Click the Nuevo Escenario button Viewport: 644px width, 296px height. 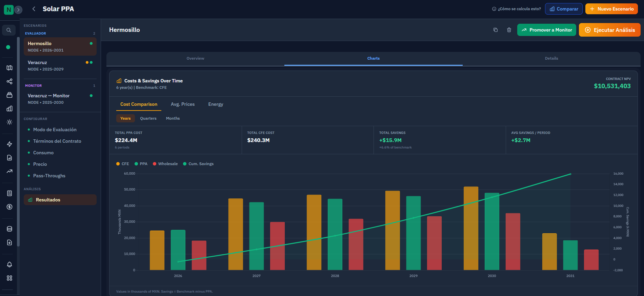point(611,9)
